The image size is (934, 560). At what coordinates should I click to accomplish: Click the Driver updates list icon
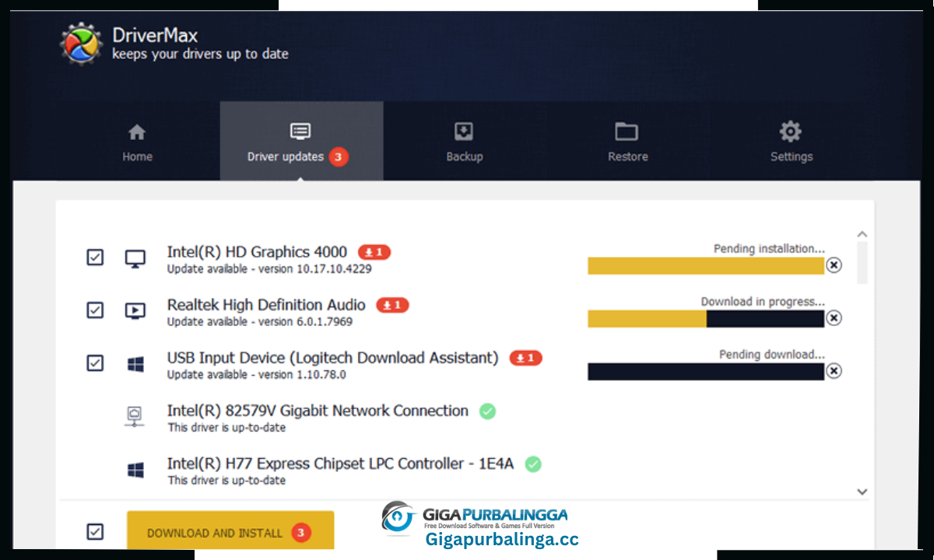[300, 131]
